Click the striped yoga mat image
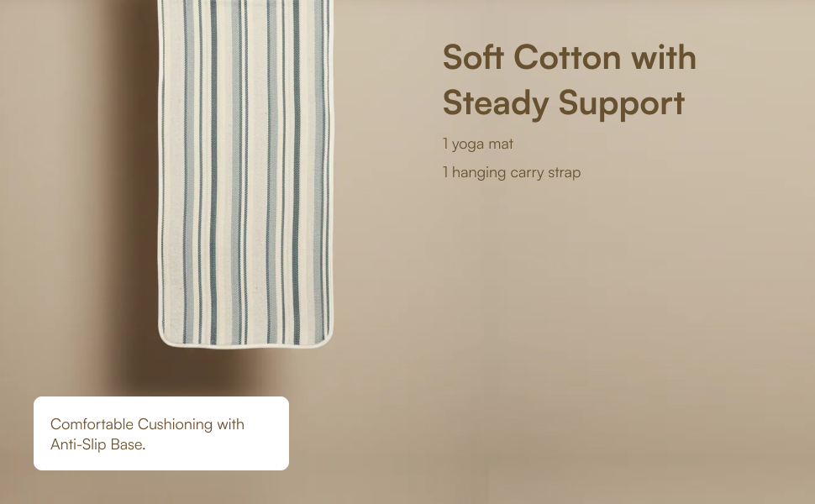 click(245, 174)
